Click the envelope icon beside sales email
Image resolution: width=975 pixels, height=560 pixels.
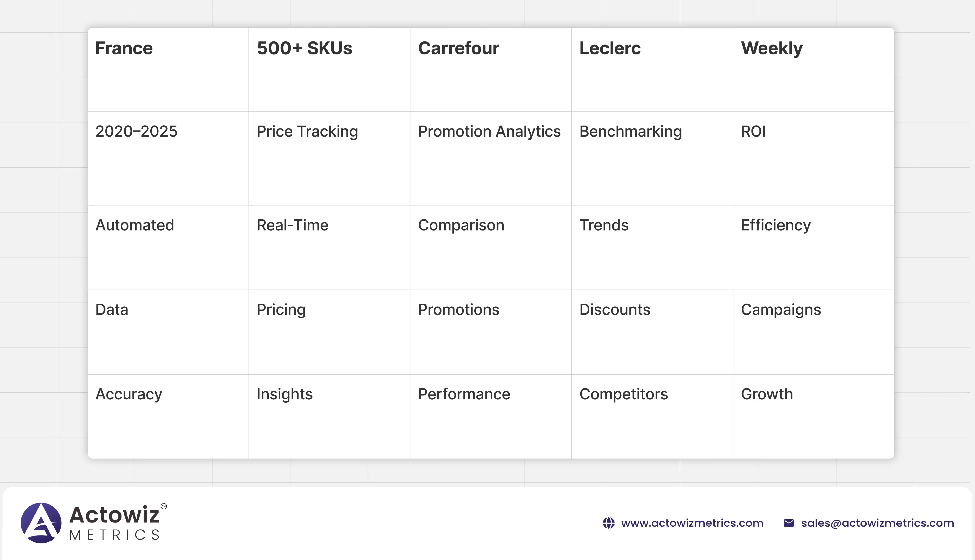point(789,523)
